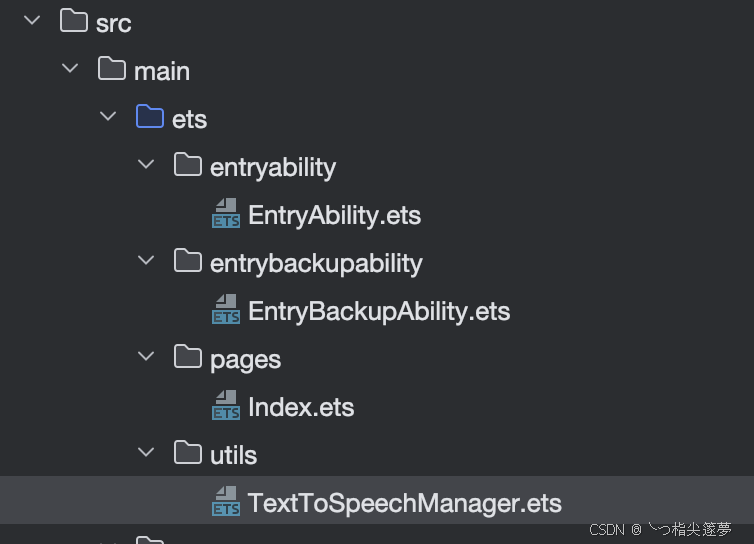Open the Index.ets file
Screen dimensions: 754x544
301,407
